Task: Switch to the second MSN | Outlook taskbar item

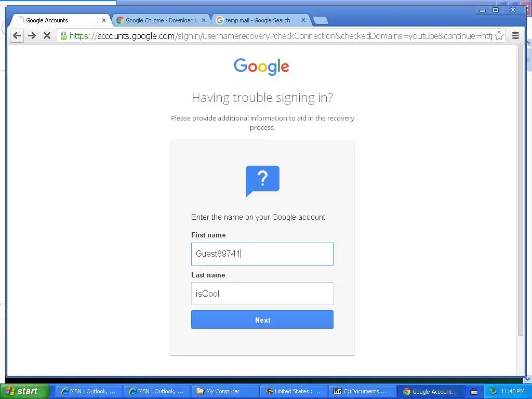Action: [156, 391]
